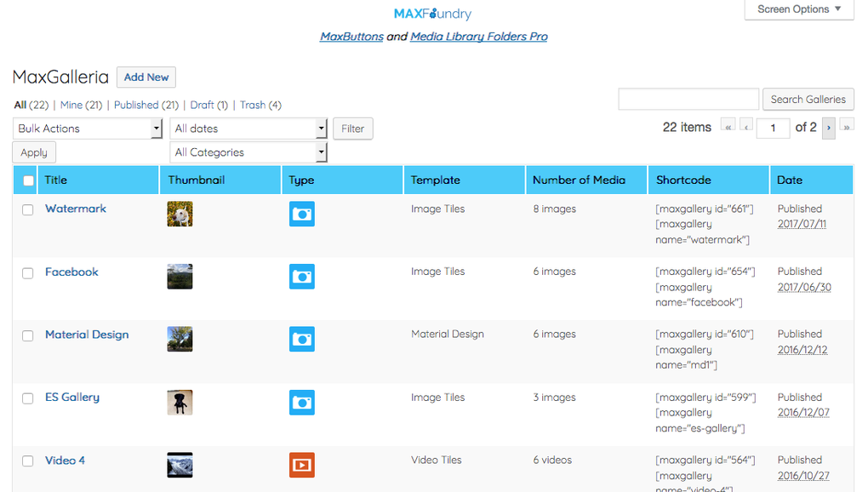This screenshot has height=492, width=868.
Task: Toggle the select-all checkbox in header
Action: pos(29,180)
